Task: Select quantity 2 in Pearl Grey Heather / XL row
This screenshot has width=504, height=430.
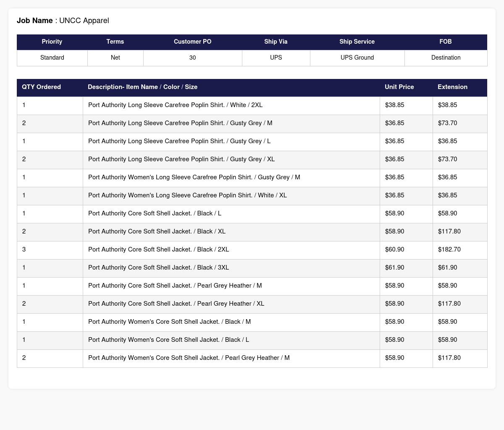Action: pyautogui.click(x=50, y=304)
